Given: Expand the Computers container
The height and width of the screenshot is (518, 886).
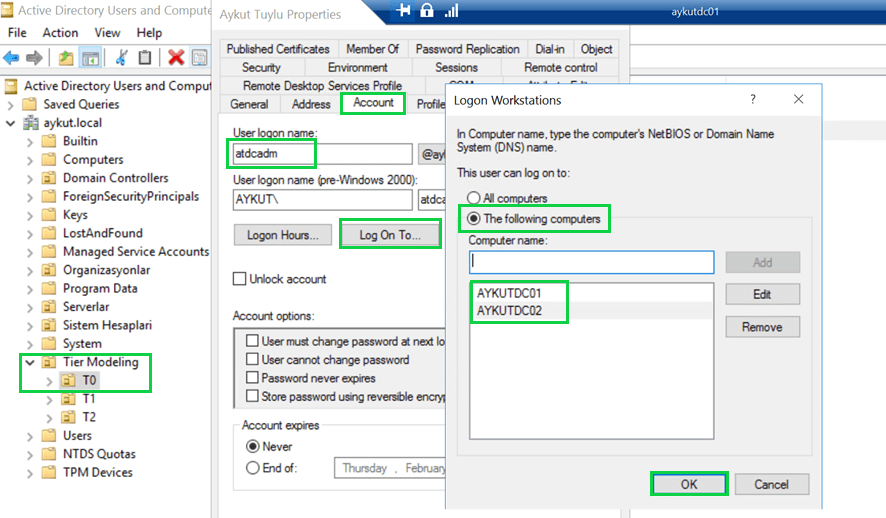Looking at the screenshot, I should click(30, 160).
